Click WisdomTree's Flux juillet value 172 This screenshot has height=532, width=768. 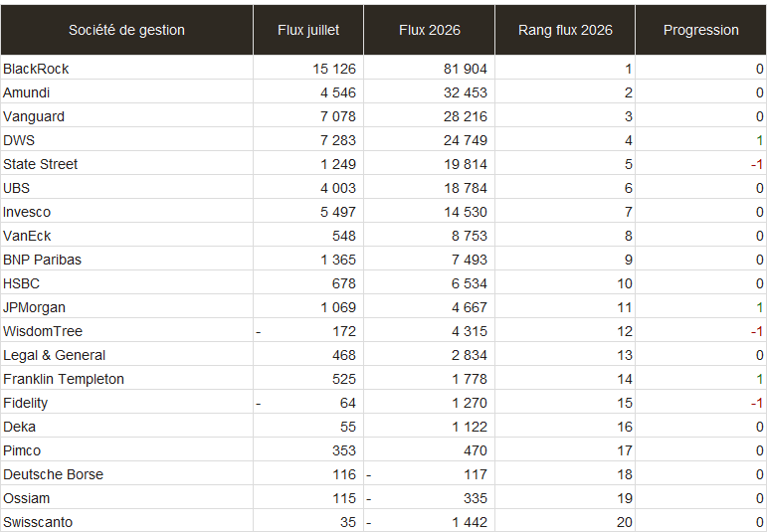[x=344, y=331]
